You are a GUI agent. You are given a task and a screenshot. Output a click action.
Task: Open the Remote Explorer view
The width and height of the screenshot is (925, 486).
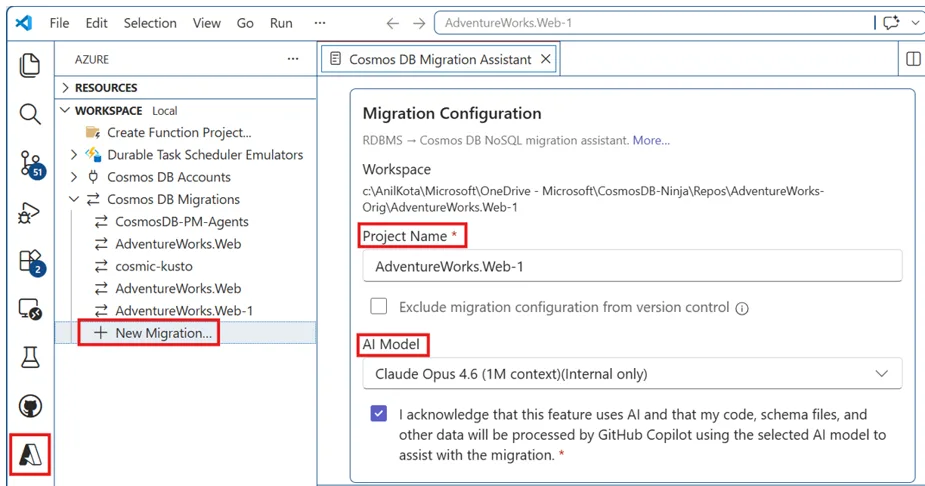point(29,309)
